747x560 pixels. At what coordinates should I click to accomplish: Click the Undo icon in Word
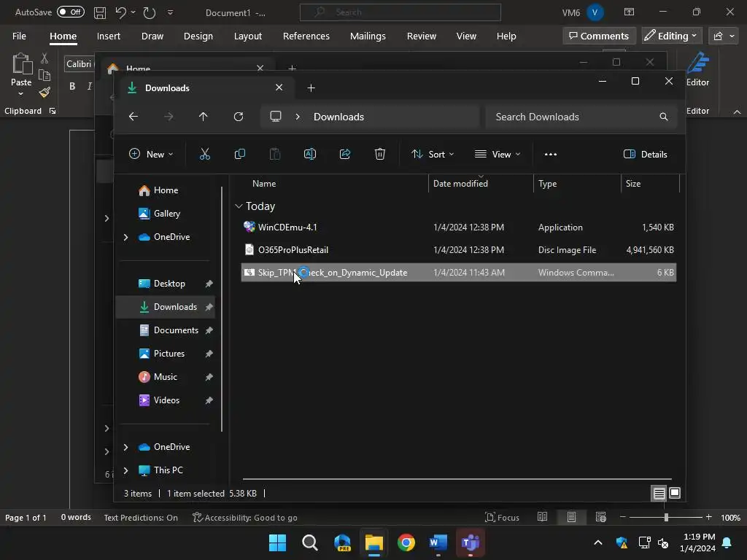coord(120,13)
